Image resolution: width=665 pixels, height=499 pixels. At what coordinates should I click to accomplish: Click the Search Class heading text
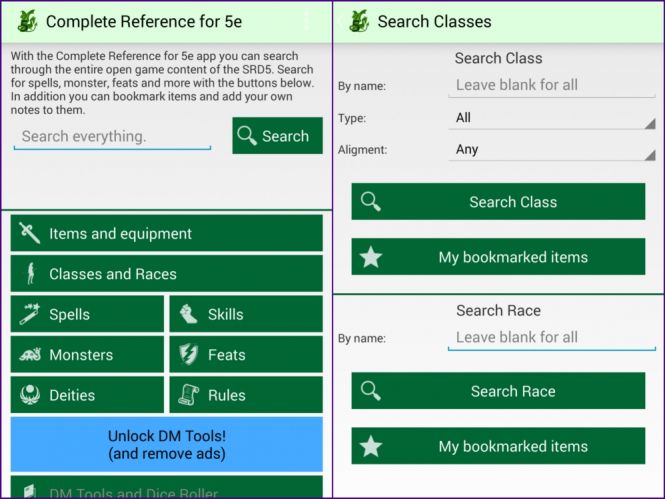tap(498, 58)
